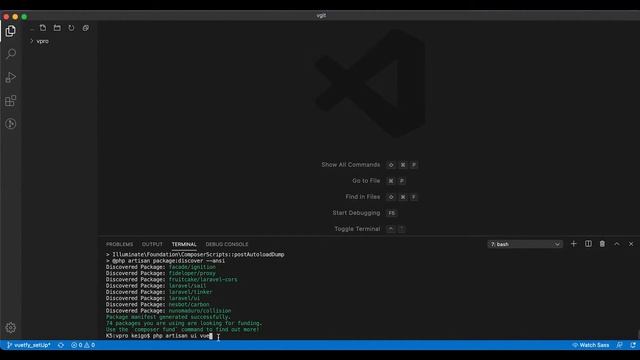Image resolution: width=640 pixels, height=360 pixels.
Task: Open the Run and Debug view
Action: pos(11,77)
